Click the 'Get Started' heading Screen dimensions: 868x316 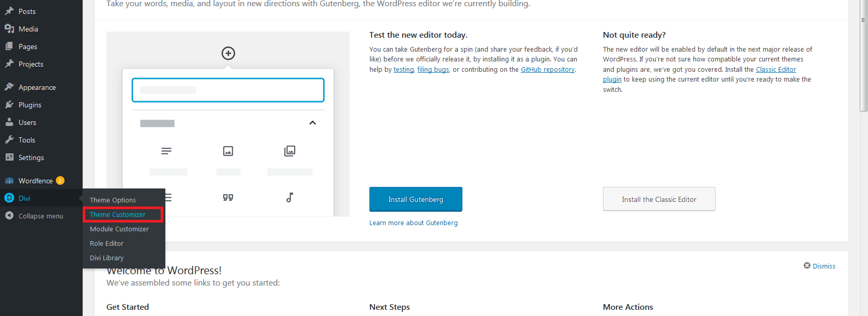pyautogui.click(x=128, y=307)
